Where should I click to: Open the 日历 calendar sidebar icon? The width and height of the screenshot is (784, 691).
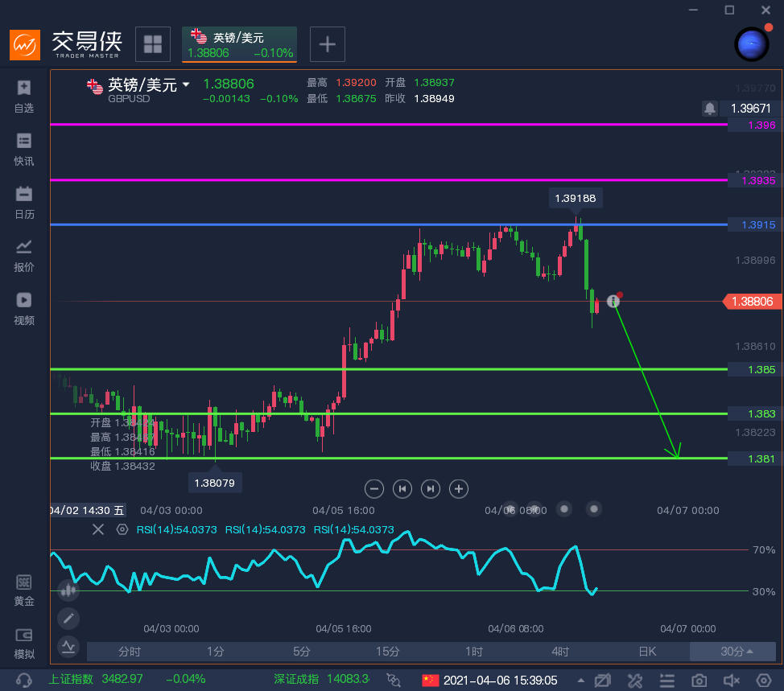point(23,203)
